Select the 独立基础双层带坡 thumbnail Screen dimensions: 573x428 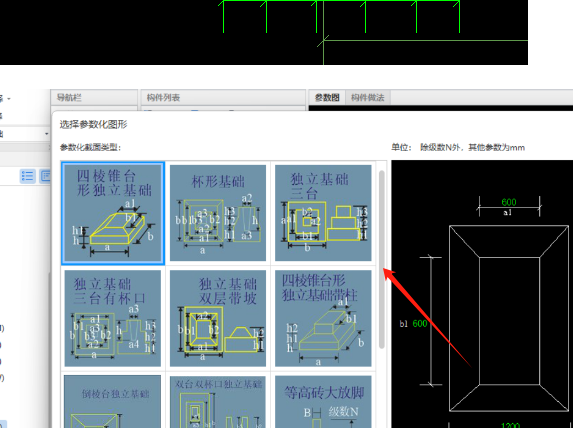coord(218,318)
